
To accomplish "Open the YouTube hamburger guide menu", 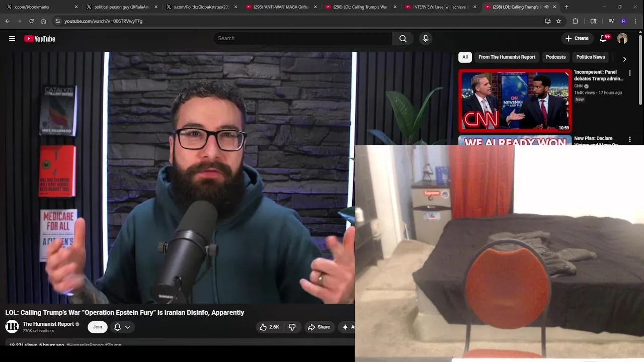I will (12, 39).
